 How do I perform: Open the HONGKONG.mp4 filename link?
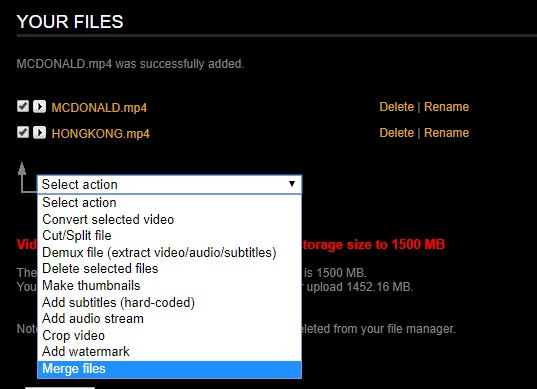pos(100,134)
